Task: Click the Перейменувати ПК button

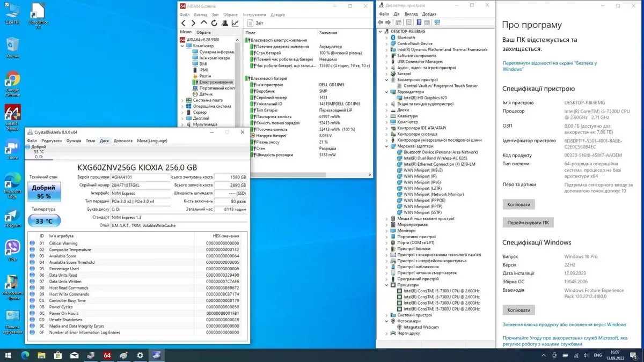Action: point(528,223)
